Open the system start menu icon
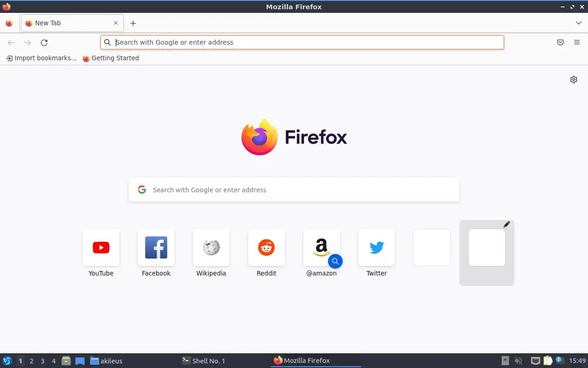 tap(7, 361)
